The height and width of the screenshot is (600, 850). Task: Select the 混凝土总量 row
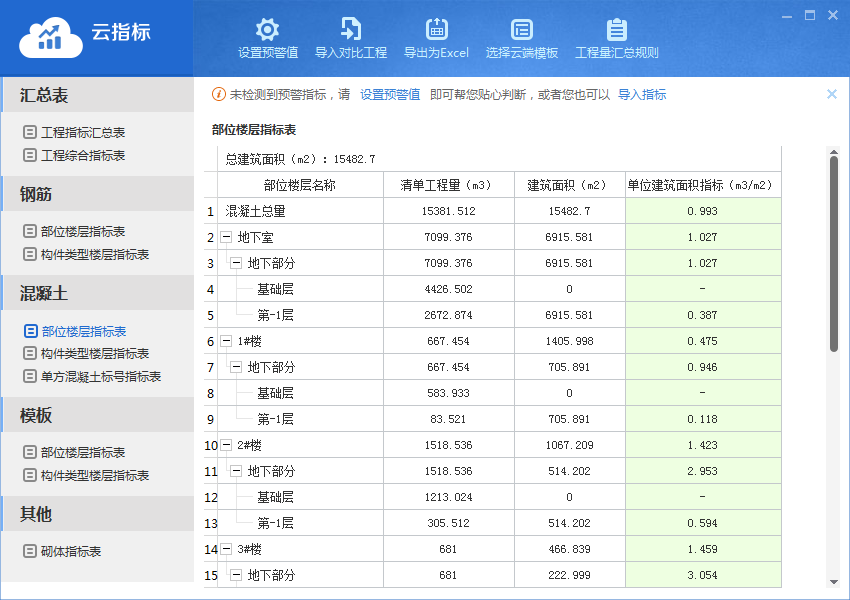click(x=493, y=211)
